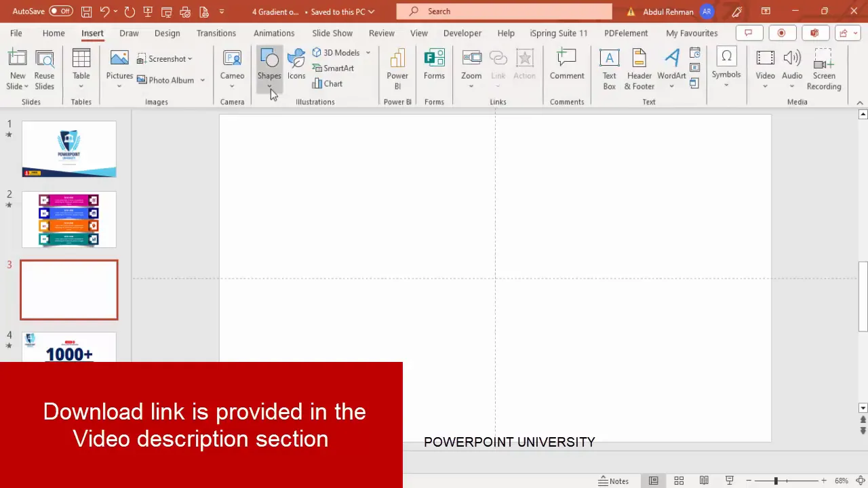The height and width of the screenshot is (488, 868).
Task: Insert Icons from the Illustrations group
Action: pyautogui.click(x=296, y=66)
